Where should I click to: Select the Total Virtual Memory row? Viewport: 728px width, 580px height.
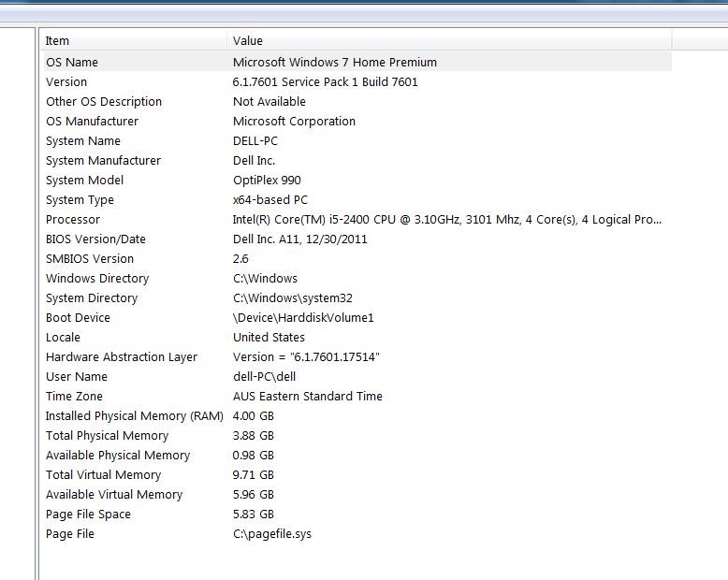(x=357, y=474)
